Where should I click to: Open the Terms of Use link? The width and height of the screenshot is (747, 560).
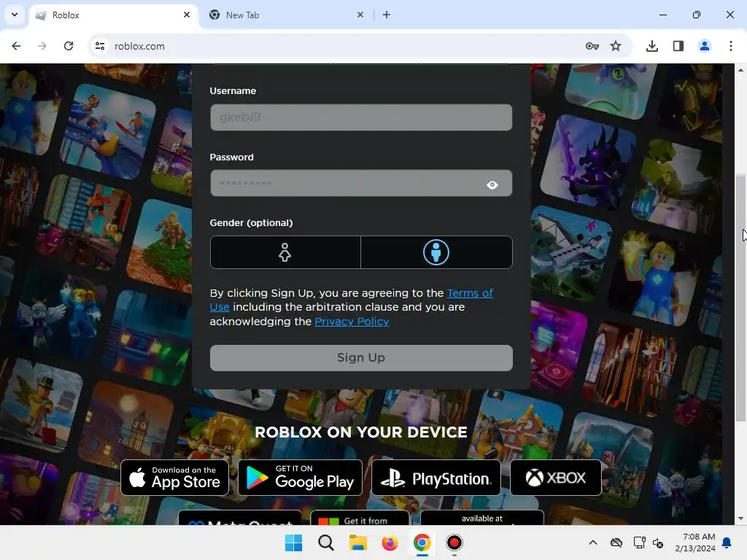click(470, 293)
